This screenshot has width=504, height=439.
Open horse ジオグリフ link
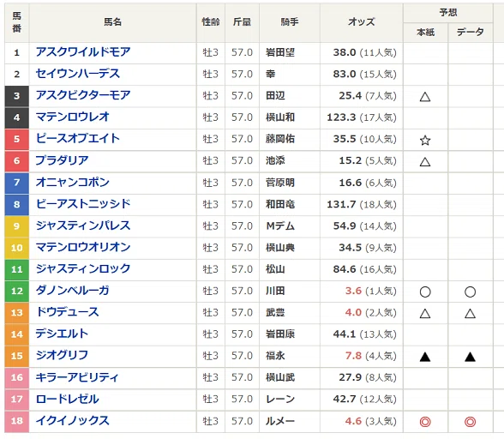pos(62,355)
